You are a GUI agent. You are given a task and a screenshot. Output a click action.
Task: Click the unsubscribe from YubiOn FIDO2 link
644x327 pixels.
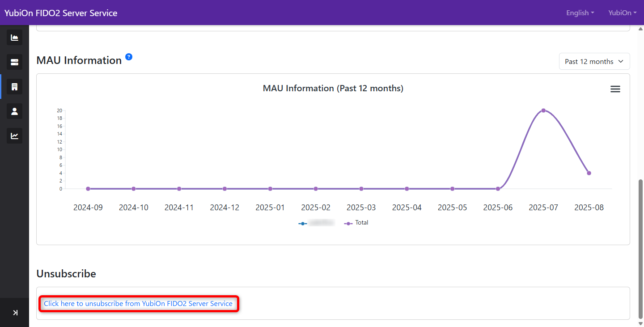tap(138, 303)
